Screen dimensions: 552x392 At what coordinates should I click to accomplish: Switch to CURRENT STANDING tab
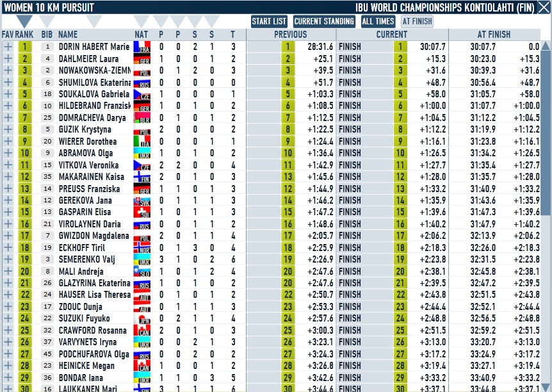pyautogui.click(x=324, y=22)
